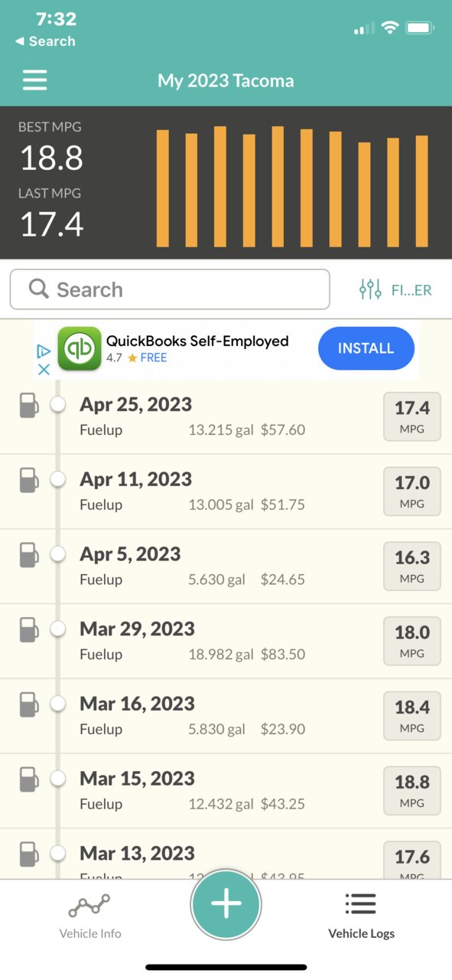
Task: Open the Apr 11, 2023 fuelup entry
Action: click(x=226, y=492)
